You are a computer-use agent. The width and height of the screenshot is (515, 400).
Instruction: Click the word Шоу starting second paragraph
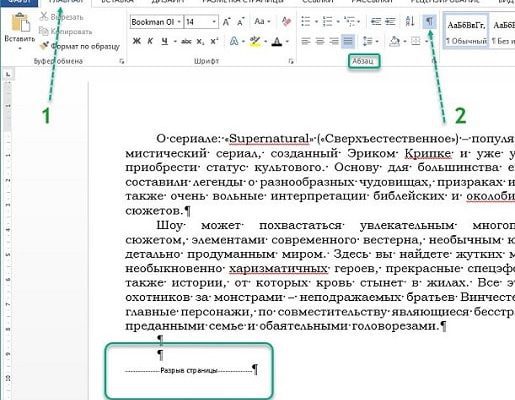tap(169, 226)
